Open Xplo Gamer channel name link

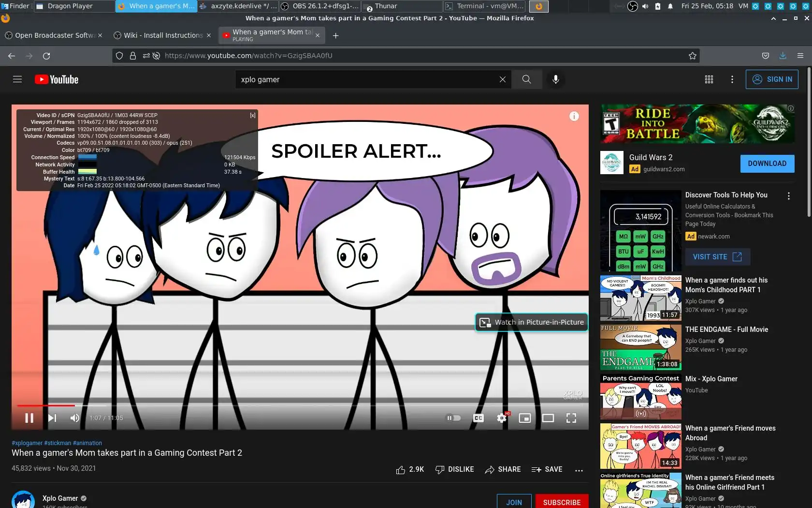60,498
